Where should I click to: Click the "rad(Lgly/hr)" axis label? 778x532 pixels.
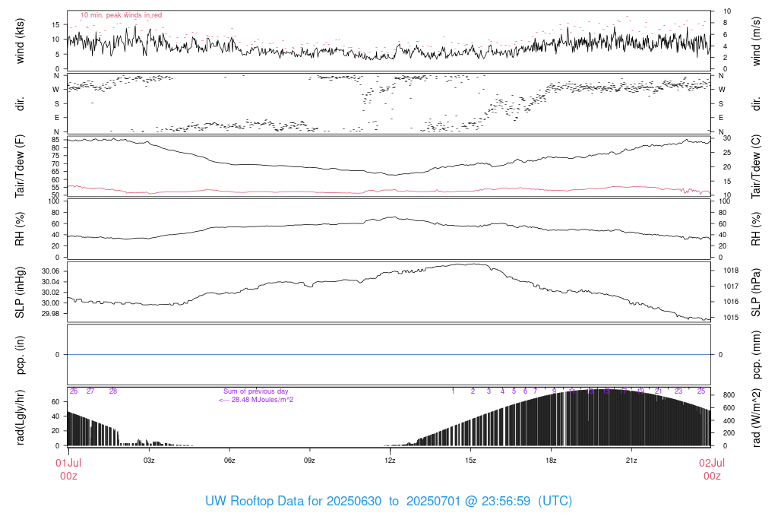click(20, 417)
